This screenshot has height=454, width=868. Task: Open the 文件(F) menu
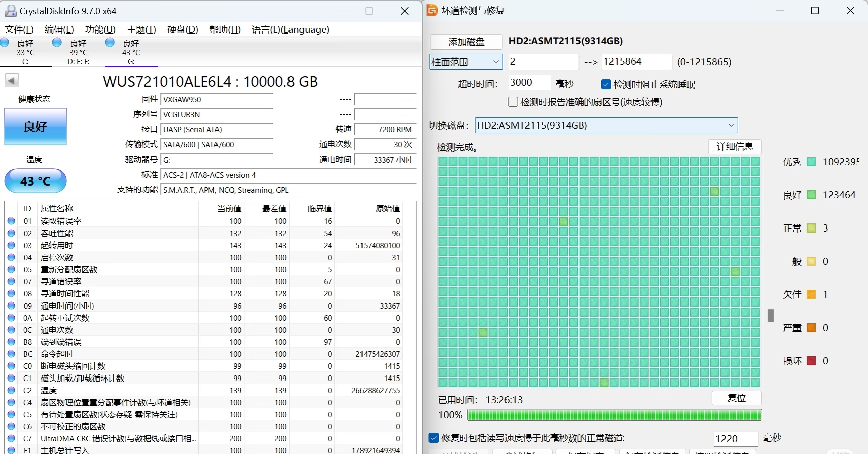[19, 29]
